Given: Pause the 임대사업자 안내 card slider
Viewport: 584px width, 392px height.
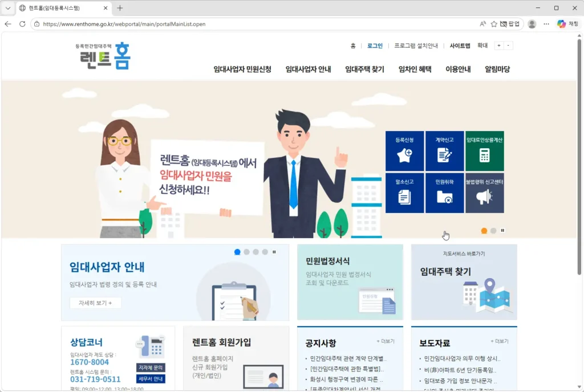Looking at the screenshot, I should [274, 252].
